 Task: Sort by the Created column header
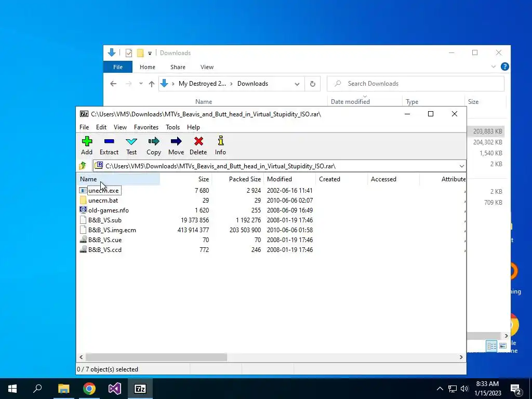pyautogui.click(x=342, y=179)
